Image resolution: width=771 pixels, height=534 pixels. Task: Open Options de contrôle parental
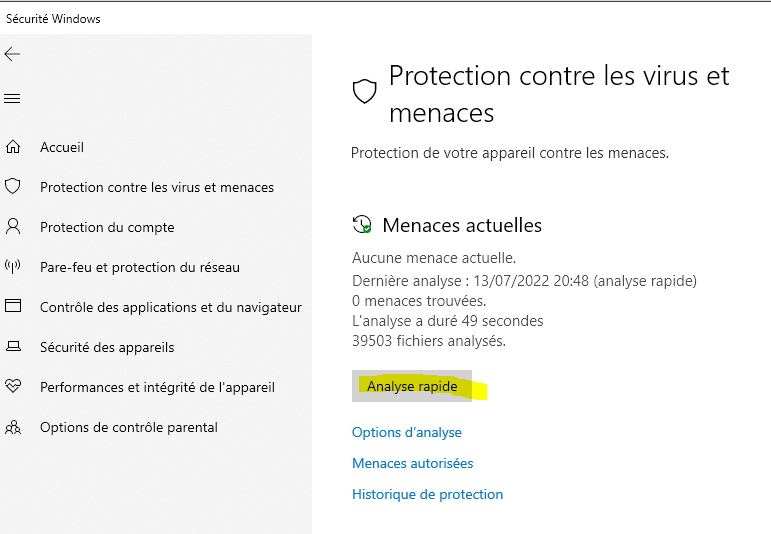[x=128, y=427]
